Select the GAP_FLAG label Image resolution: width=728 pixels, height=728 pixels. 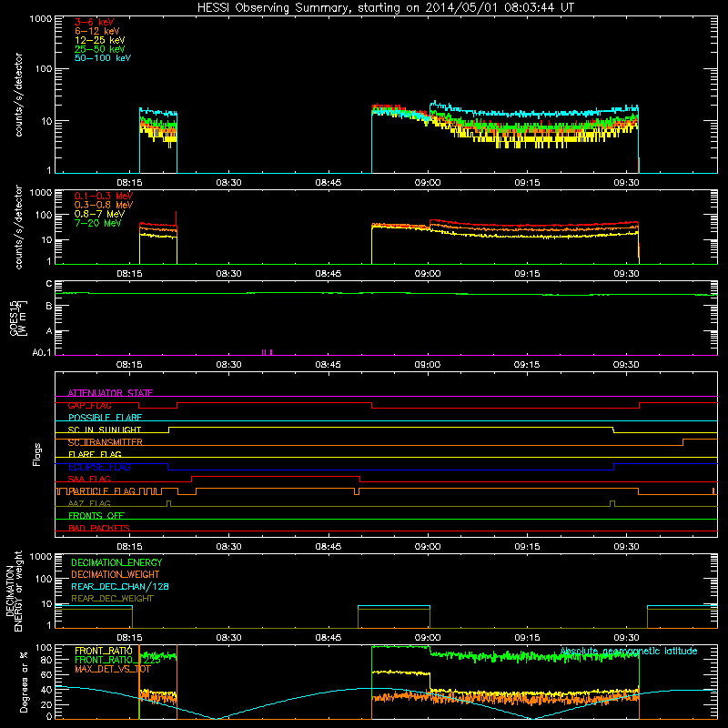pyautogui.click(x=89, y=405)
